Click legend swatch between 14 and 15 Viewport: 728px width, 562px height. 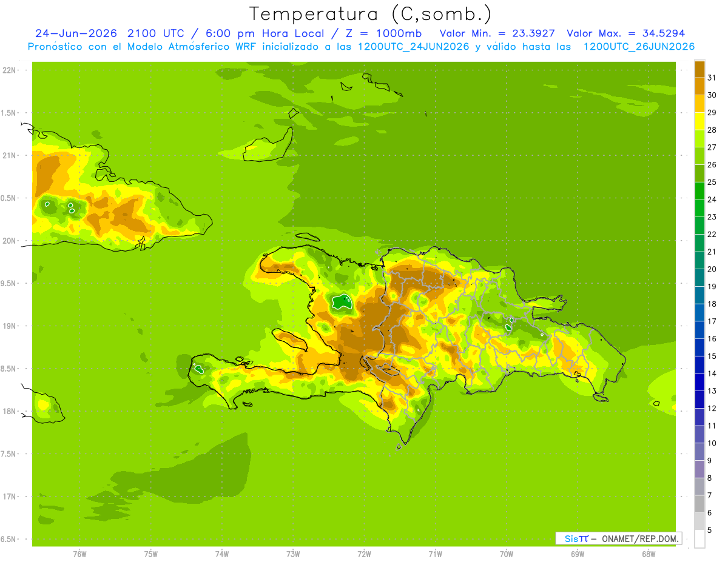[x=699, y=364]
